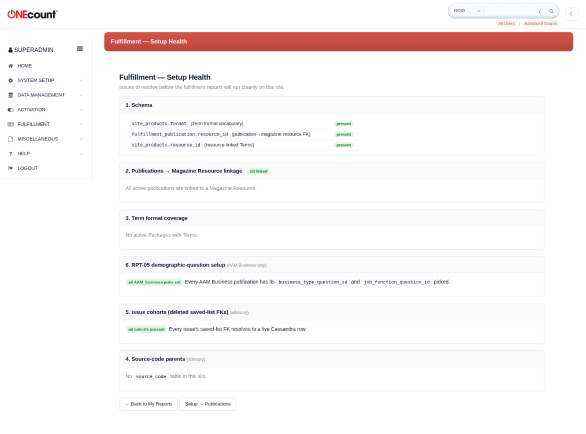Click 'No active Packages with Terms.' text
Screen dimensions: 586x434
coord(161,235)
